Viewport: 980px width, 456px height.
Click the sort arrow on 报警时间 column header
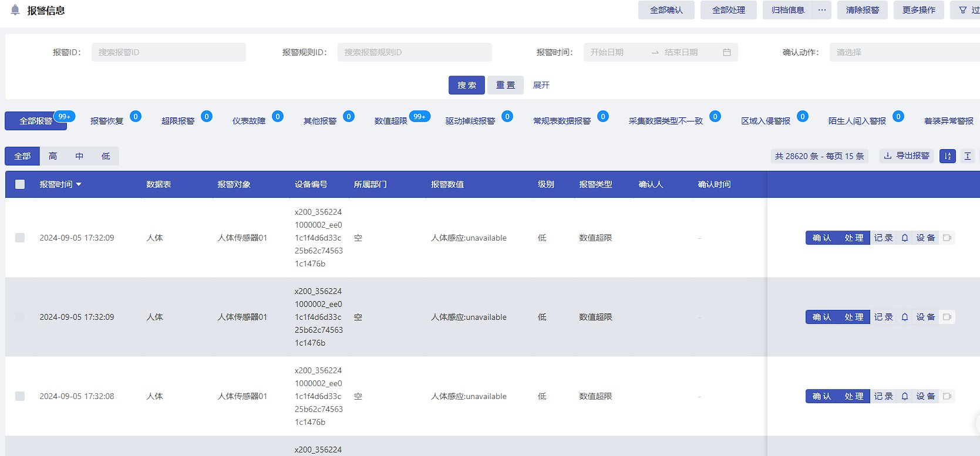(x=79, y=184)
